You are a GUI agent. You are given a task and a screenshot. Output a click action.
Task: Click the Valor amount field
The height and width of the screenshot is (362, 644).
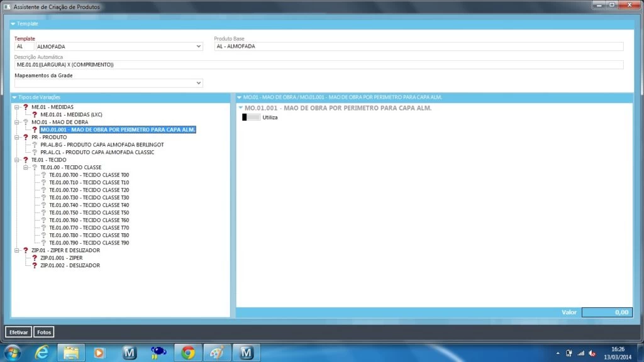606,312
